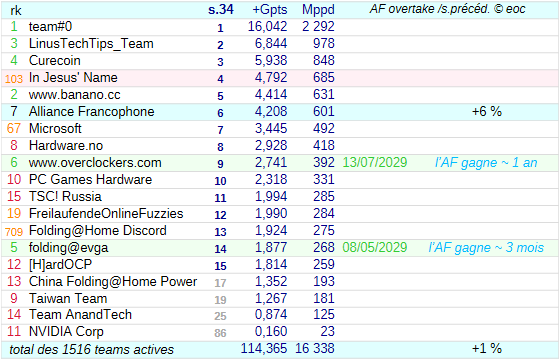Click the 's.34' column header

(x=221, y=10)
